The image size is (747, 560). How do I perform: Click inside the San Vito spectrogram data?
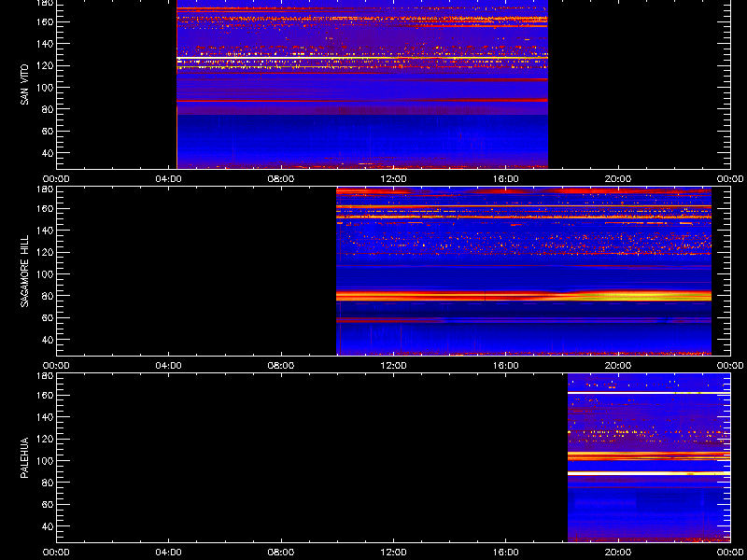click(x=362, y=85)
